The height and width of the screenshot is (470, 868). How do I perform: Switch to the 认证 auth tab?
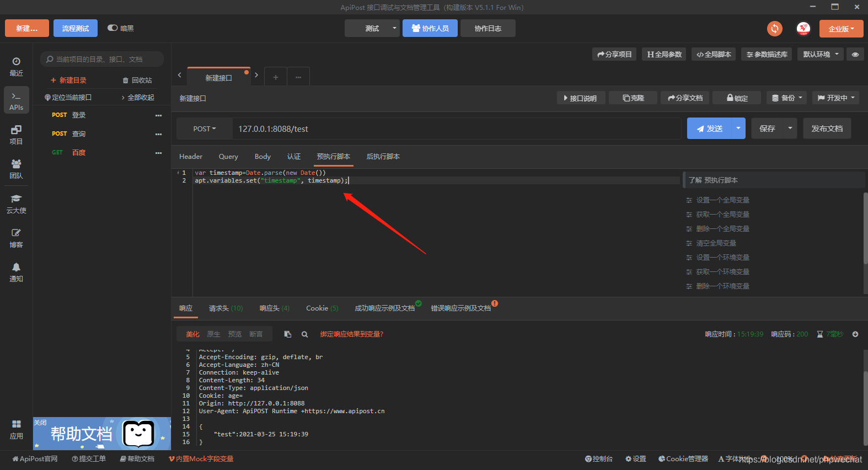point(294,157)
